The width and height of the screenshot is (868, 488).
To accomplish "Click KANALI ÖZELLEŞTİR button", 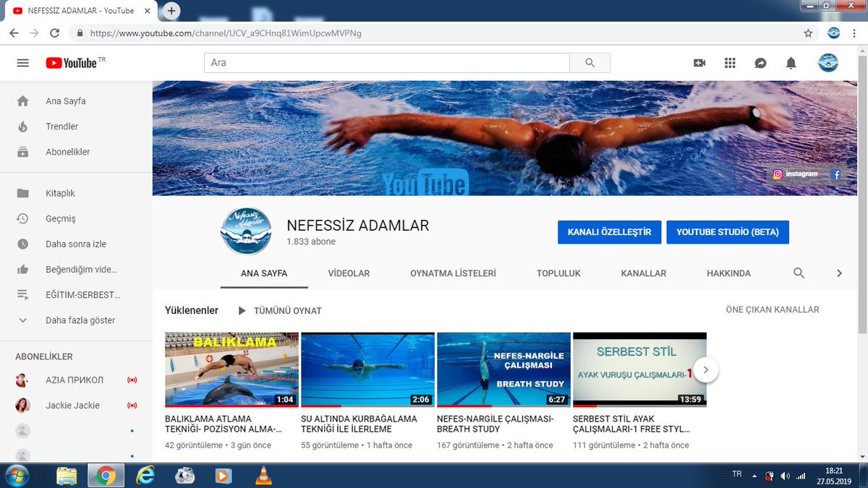I will point(609,232).
